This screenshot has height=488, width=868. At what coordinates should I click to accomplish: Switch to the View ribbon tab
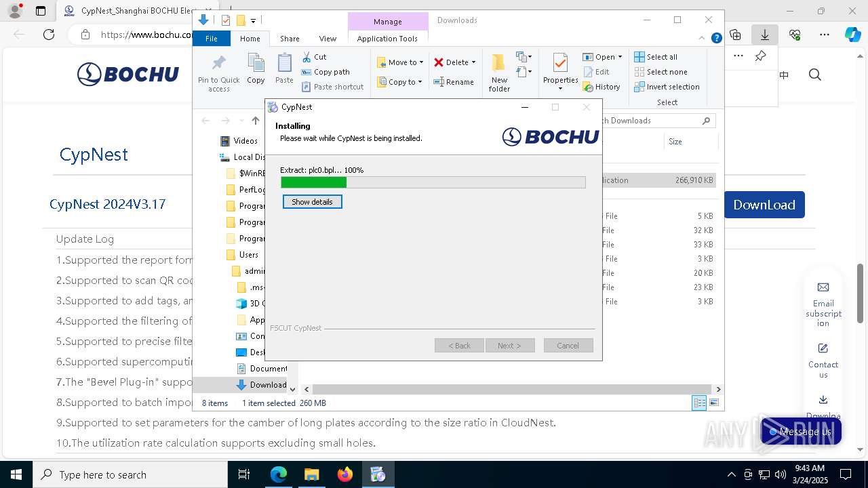pos(328,39)
